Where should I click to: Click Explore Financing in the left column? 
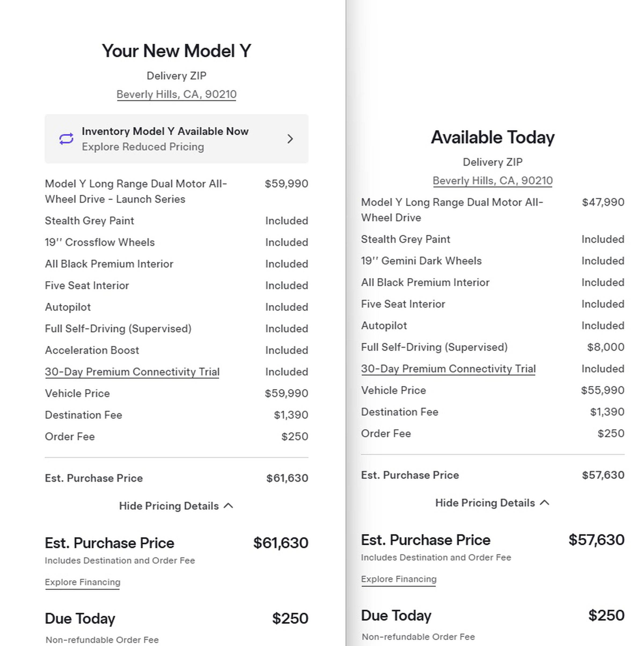point(82,582)
